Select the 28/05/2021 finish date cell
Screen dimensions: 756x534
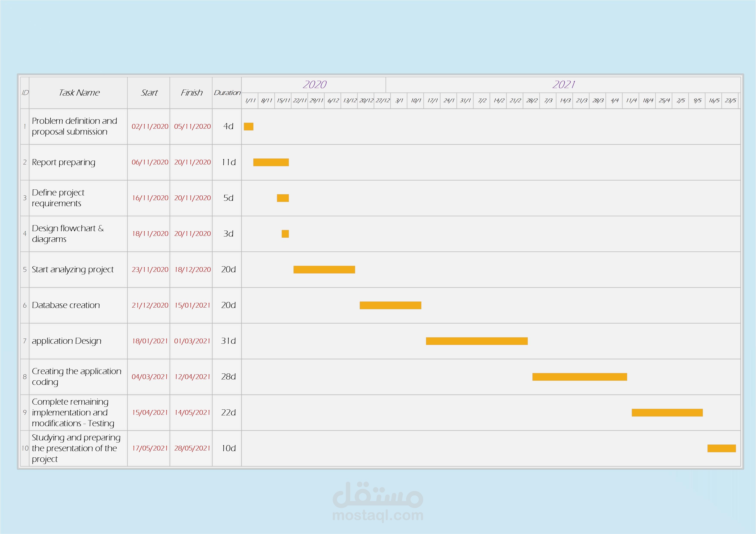(192, 448)
